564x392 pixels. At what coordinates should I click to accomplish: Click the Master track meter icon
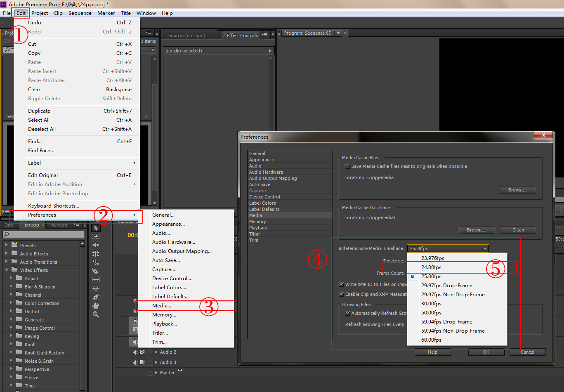click(x=180, y=371)
